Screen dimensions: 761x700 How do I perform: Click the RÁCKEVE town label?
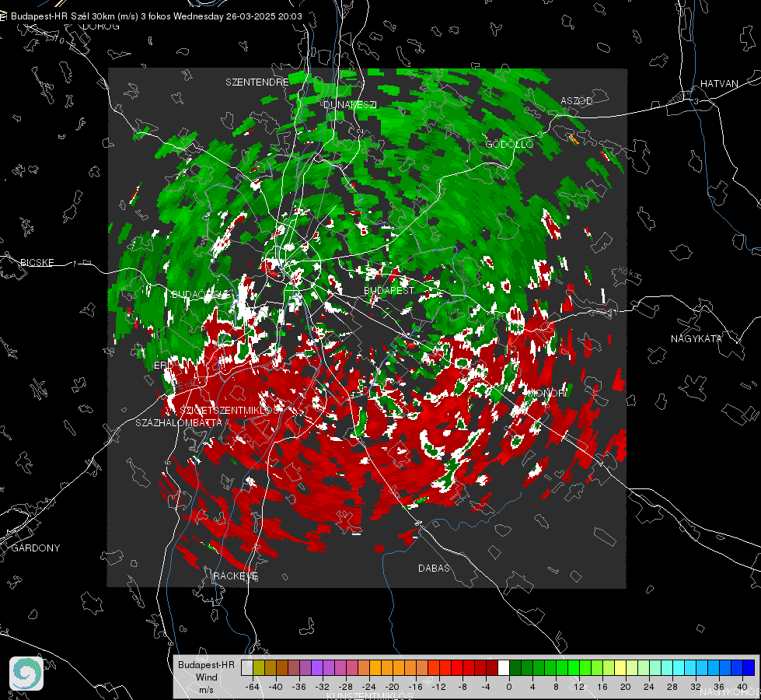coord(236,576)
